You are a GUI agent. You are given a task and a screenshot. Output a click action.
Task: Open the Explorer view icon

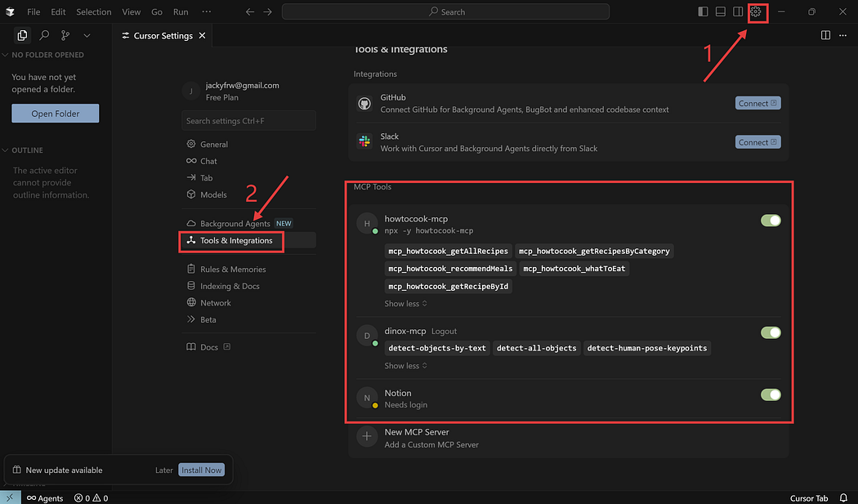[22, 36]
